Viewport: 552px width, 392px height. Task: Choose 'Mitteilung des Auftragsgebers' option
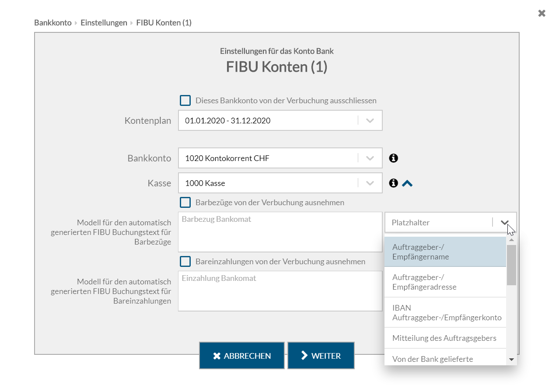click(x=445, y=338)
